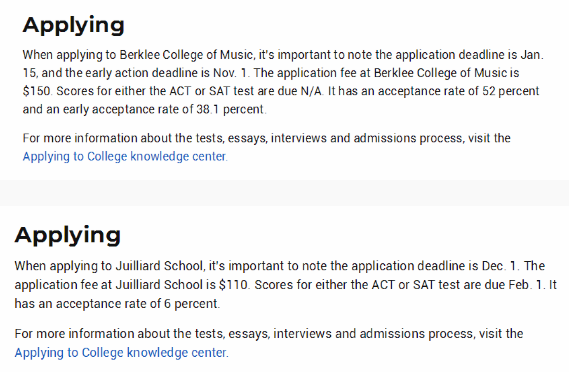Click the Berklee 'For more information' sentence
569x372 pixels.
click(x=267, y=147)
